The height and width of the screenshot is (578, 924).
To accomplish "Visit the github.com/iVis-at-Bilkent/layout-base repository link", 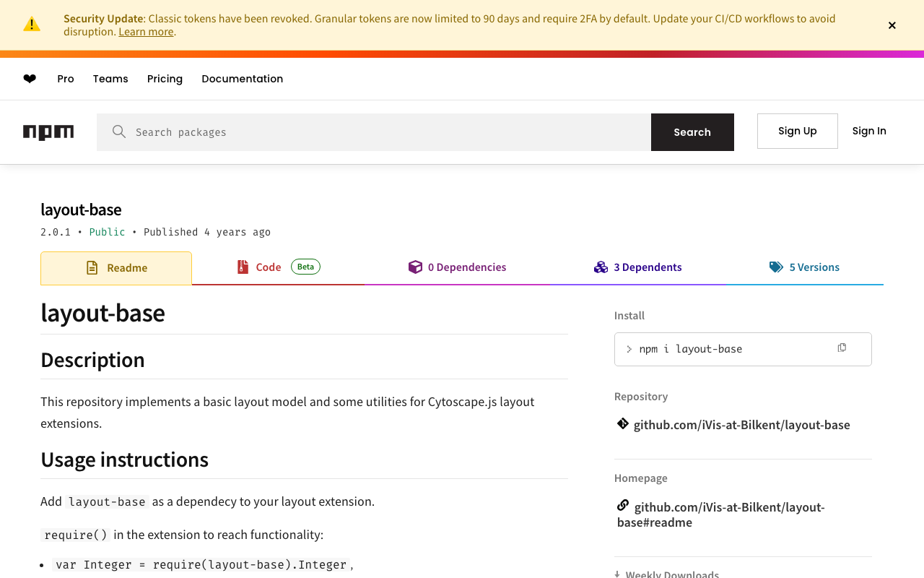I will click(x=741, y=425).
